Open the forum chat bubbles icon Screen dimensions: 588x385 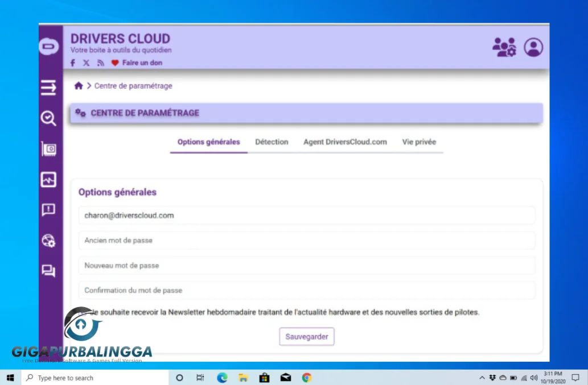click(x=48, y=271)
